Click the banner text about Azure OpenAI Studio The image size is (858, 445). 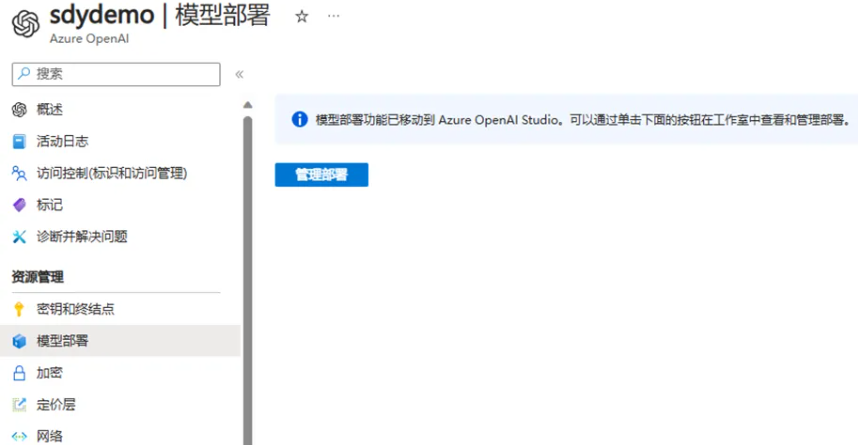click(x=583, y=119)
